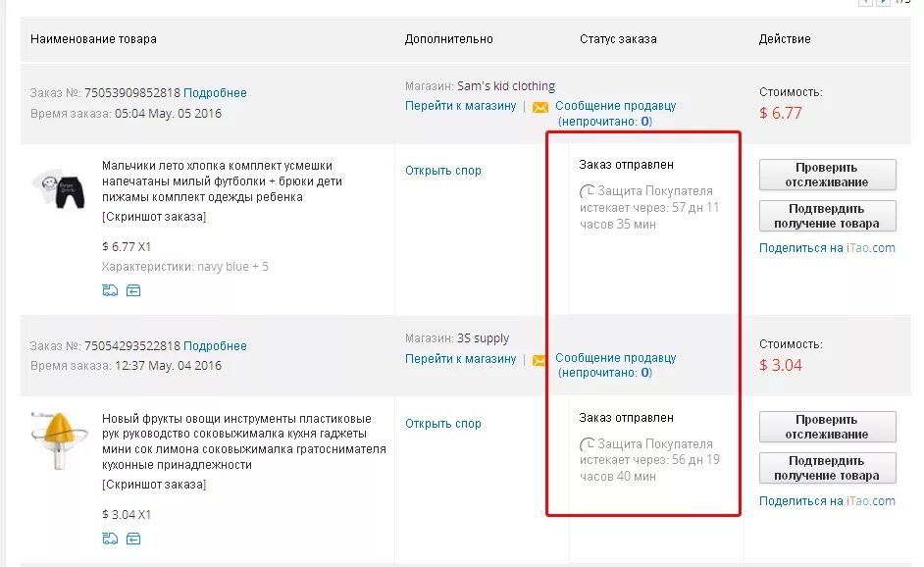The width and height of the screenshot is (924, 567).
Task: Click the Статус заказа column header
Action: tap(618, 39)
